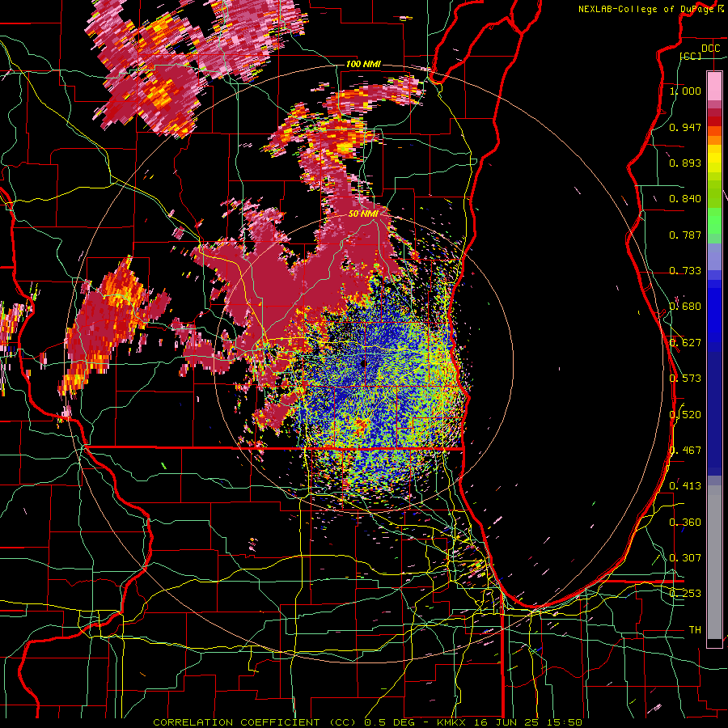Select the 0.893 scale value
Screen dimensions: 728x728
[685, 163]
